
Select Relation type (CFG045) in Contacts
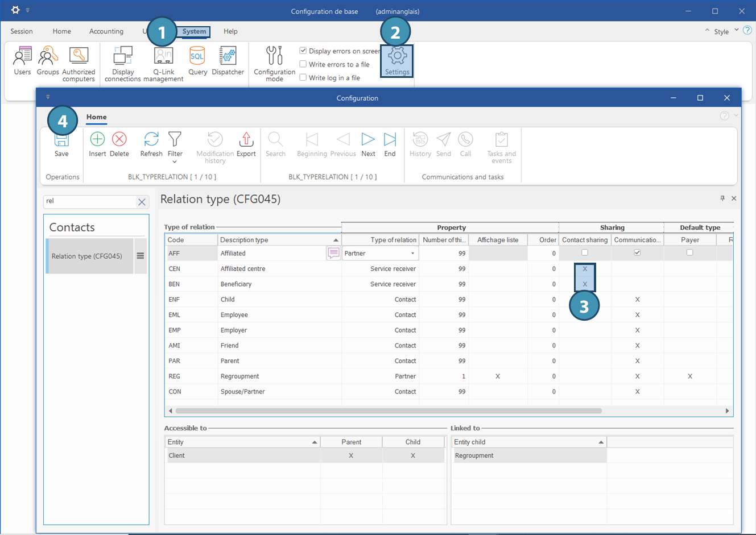pyautogui.click(x=87, y=256)
